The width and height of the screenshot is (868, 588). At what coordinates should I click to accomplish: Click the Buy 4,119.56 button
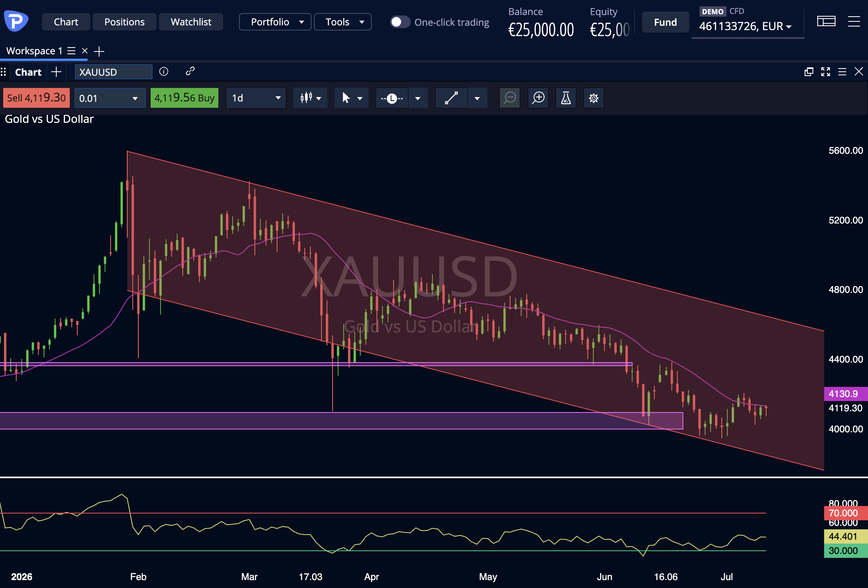[184, 98]
